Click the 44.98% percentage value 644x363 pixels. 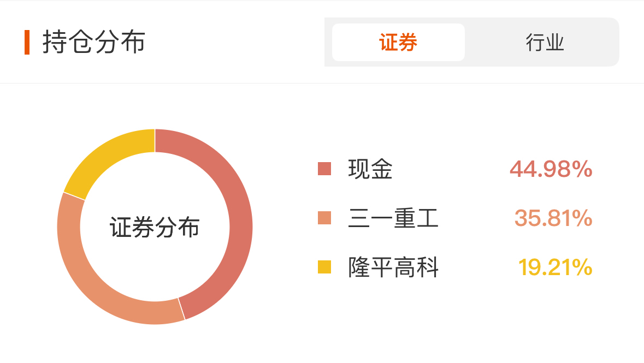(x=551, y=169)
